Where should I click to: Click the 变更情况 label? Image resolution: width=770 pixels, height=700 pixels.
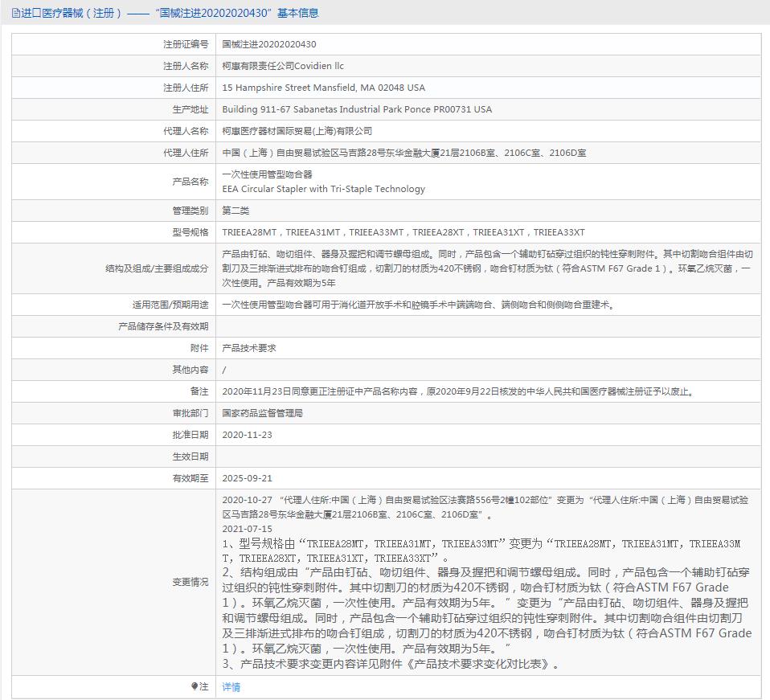click(x=190, y=582)
